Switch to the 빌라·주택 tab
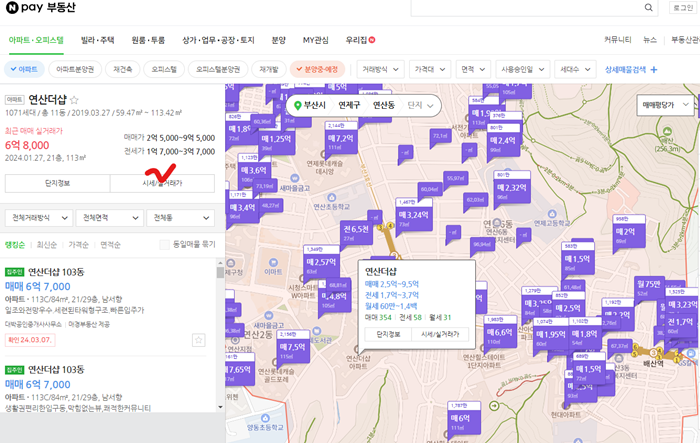Viewport: 700px width, 443px height. (97, 40)
